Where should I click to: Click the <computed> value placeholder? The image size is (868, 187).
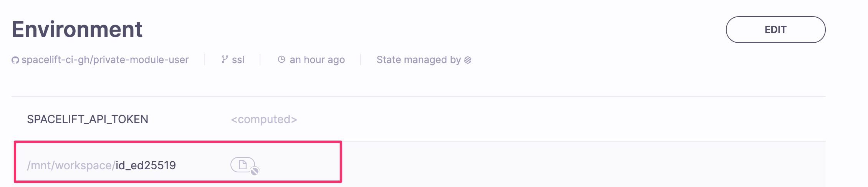coord(264,119)
